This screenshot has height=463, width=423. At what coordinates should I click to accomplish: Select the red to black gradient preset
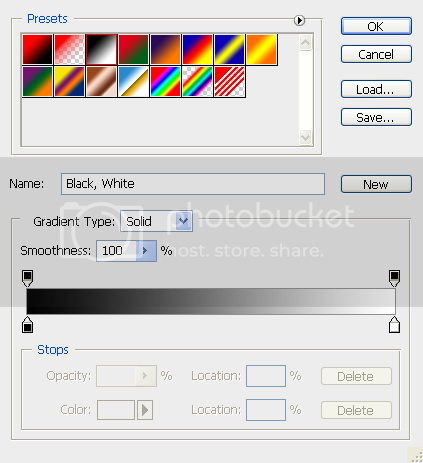point(37,49)
